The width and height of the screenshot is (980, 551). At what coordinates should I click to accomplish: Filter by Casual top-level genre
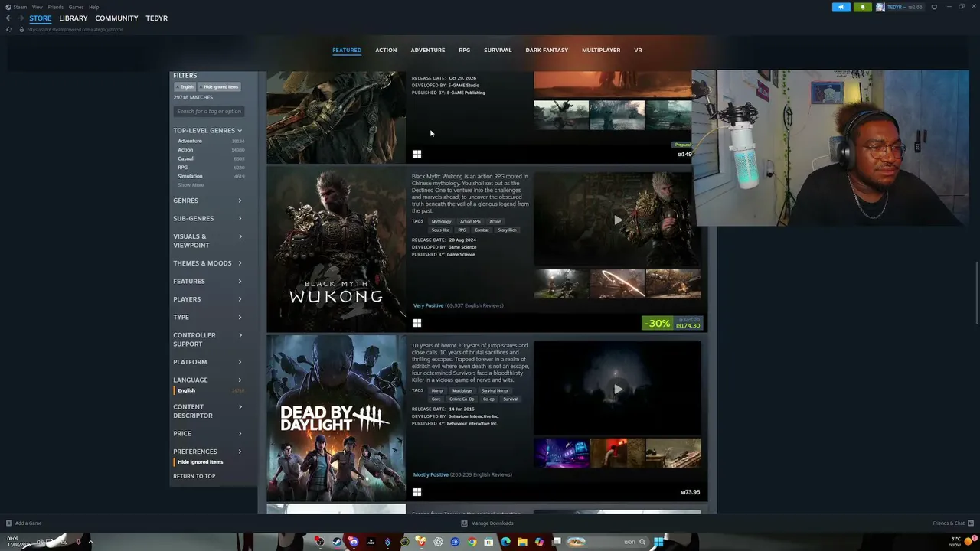(185, 158)
